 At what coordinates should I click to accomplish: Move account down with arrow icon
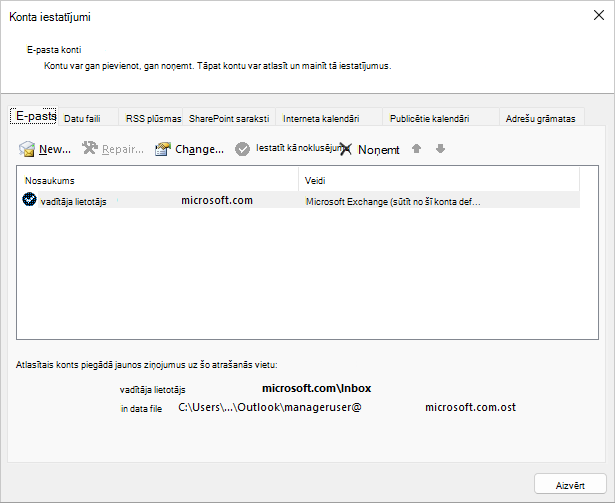pyautogui.click(x=440, y=149)
